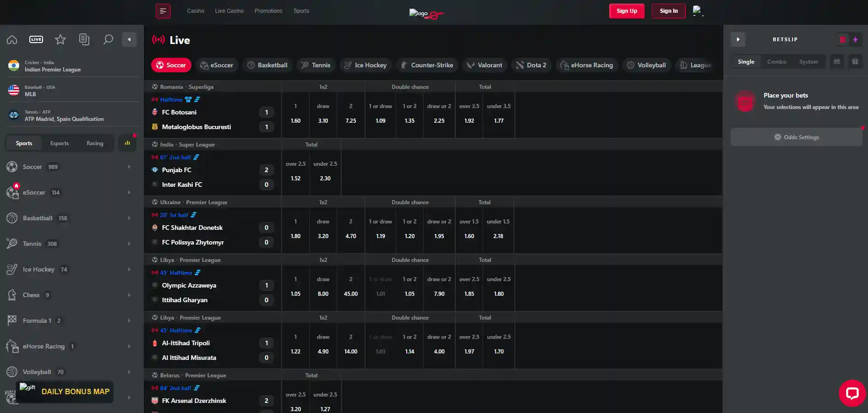Select the Counter-Strike live tab
868x413 pixels.
coord(427,65)
